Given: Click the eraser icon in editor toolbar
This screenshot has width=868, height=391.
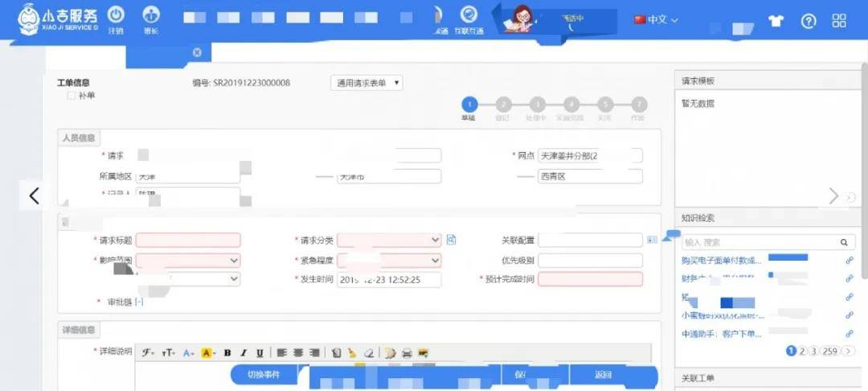Looking at the screenshot, I should [x=367, y=353].
